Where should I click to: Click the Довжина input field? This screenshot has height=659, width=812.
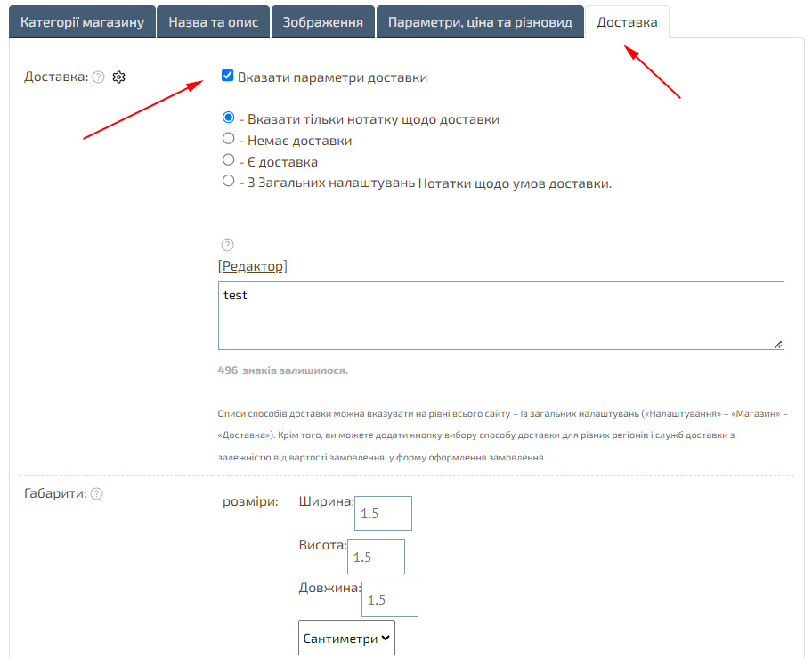pos(390,599)
